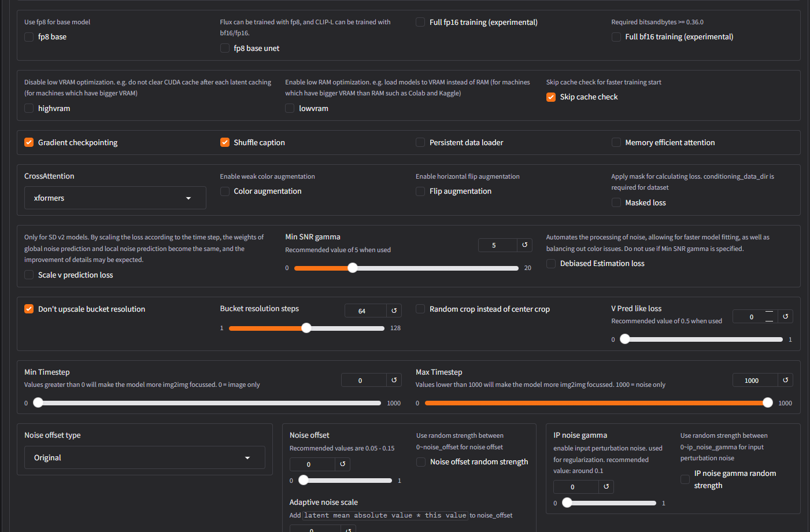This screenshot has height=532, width=810.
Task: Click the Min Timestep reset icon
Action: 394,380
